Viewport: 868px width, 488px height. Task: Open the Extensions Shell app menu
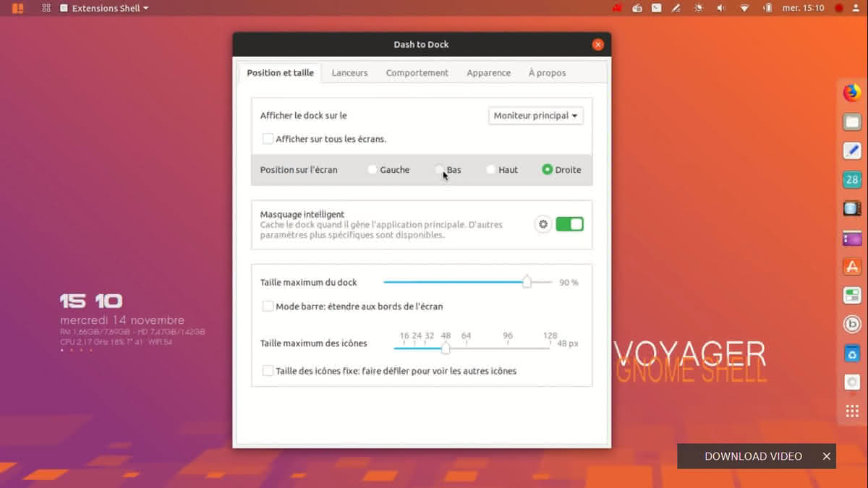point(105,8)
